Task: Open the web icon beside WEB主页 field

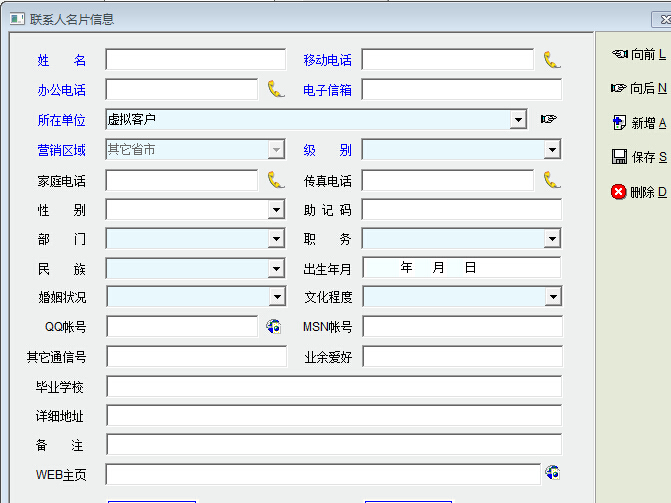Action: pos(552,473)
